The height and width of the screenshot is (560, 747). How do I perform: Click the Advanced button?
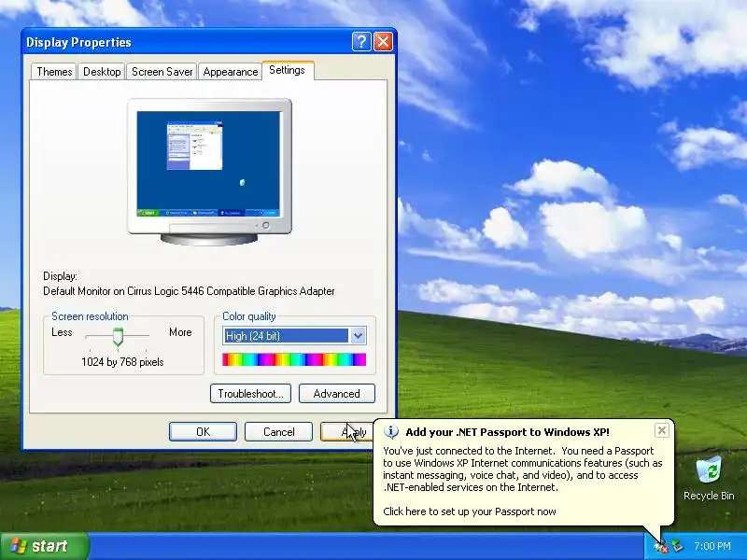(x=337, y=393)
